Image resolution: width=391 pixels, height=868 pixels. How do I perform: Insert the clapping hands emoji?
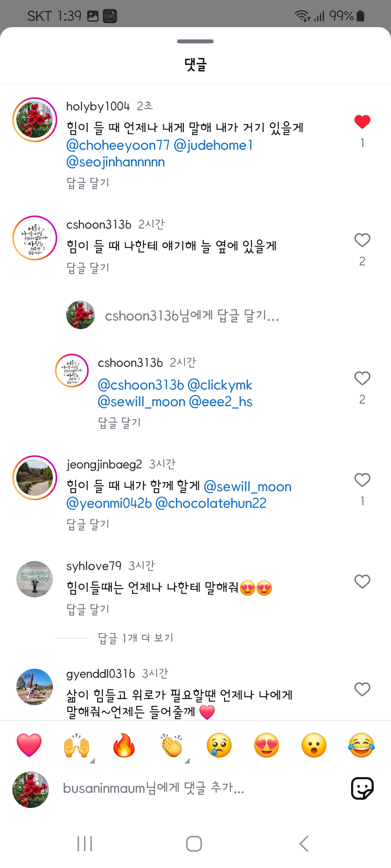coord(172,745)
